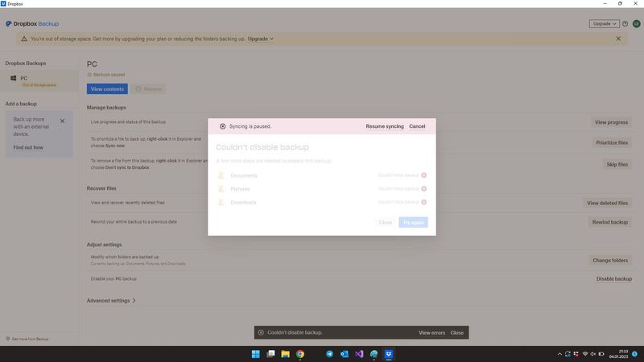Open Google Chrome from the taskbar
Viewport: 644px width, 362px height.
tap(300, 354)
